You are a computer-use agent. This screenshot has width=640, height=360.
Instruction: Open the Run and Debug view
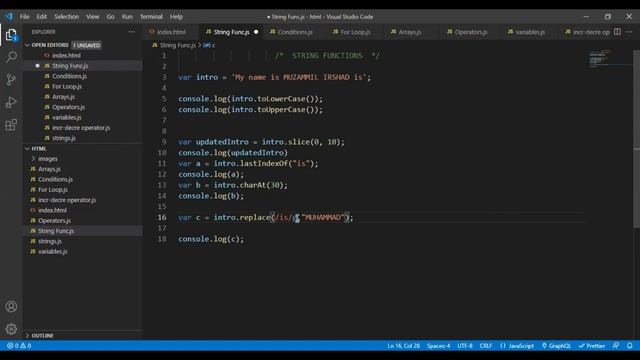[x=11, y=102]
